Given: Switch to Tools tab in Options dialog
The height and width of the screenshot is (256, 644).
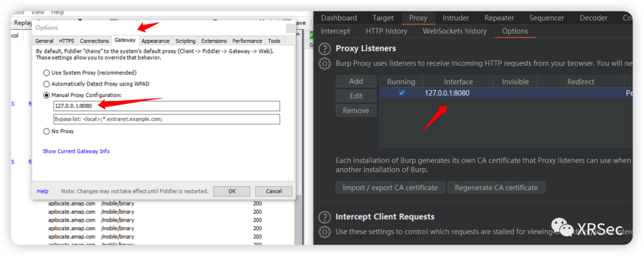Looking at the screenshot, I should (274, 41).
